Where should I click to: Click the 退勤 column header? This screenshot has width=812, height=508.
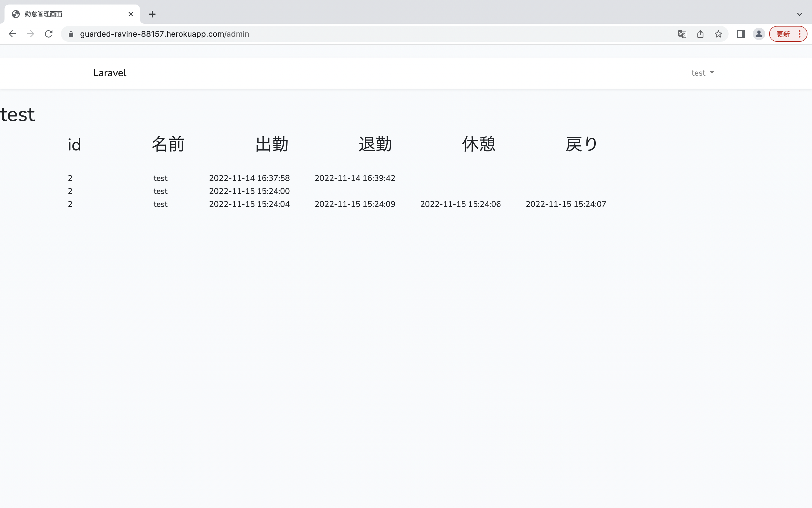click(375, 144)
